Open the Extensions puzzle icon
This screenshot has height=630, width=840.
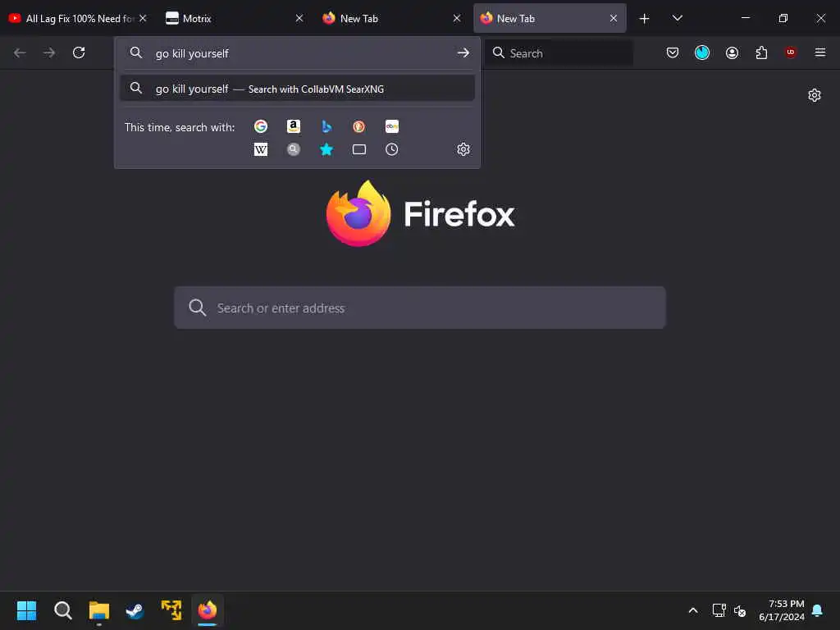761,52
